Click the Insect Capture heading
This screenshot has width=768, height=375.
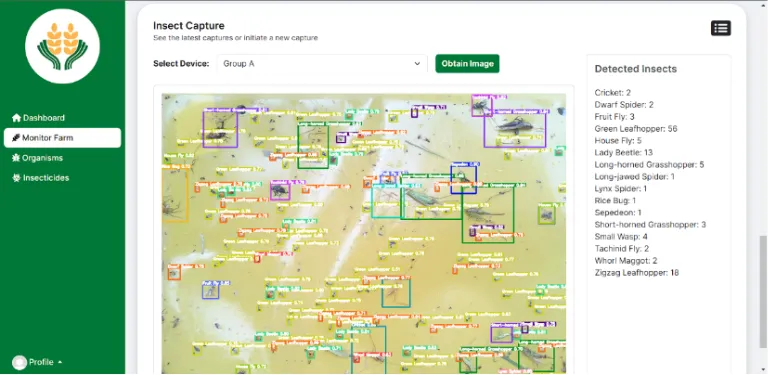pos(189,25)
